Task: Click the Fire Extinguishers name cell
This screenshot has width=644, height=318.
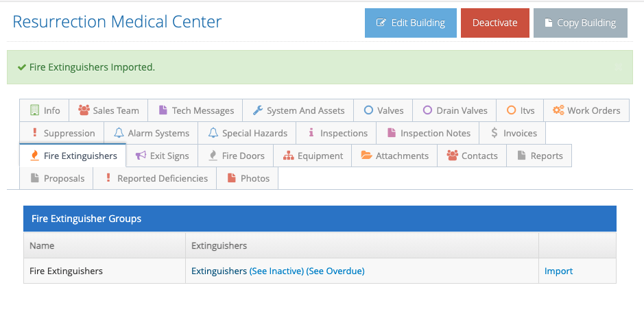Action: [x=105, y=271]
